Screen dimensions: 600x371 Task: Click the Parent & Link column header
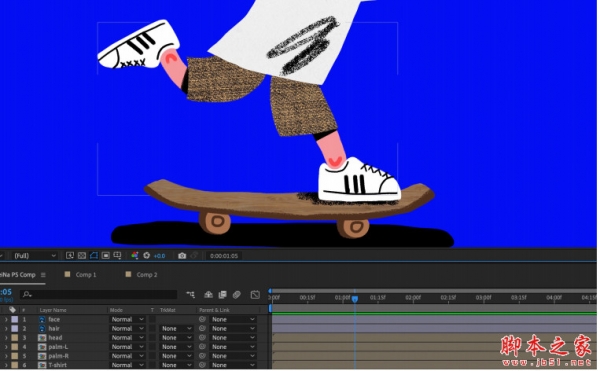(x=214, y=310)
